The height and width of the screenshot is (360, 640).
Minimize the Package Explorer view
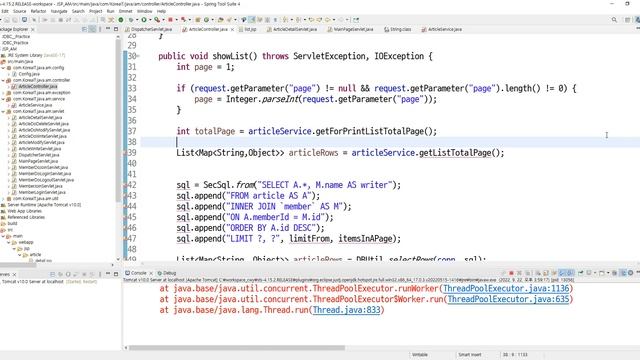(x=108, y=29)
